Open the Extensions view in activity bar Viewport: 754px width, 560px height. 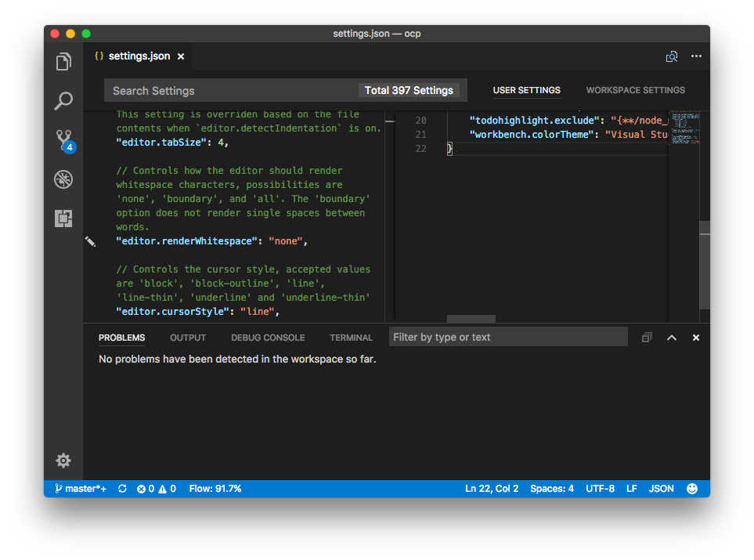[63, 219]
